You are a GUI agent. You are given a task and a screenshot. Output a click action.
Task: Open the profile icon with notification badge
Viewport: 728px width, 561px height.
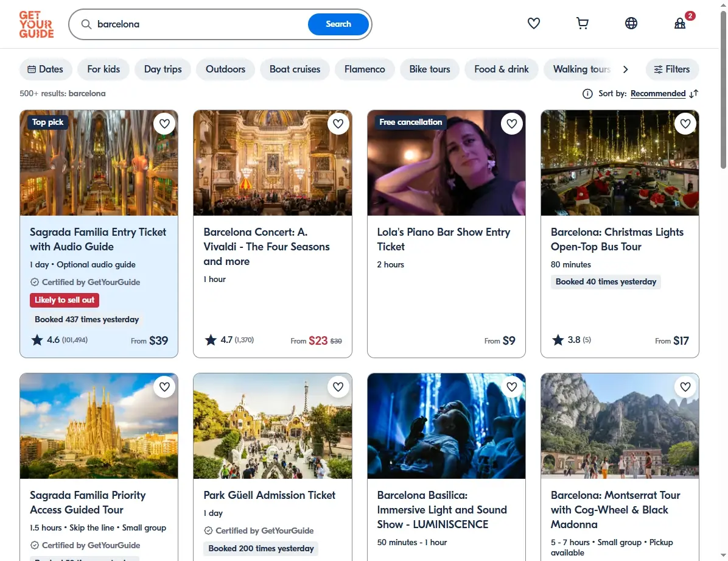click(680, 23)
